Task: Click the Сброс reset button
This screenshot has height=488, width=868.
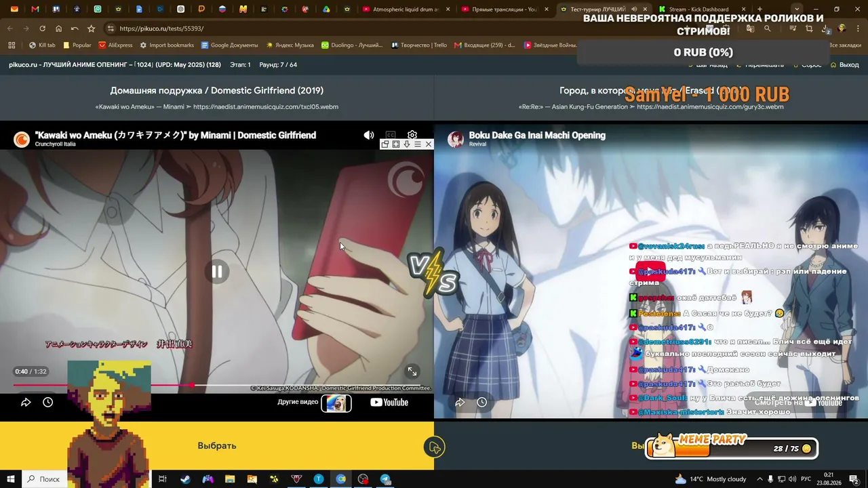Action: point(806,65)
